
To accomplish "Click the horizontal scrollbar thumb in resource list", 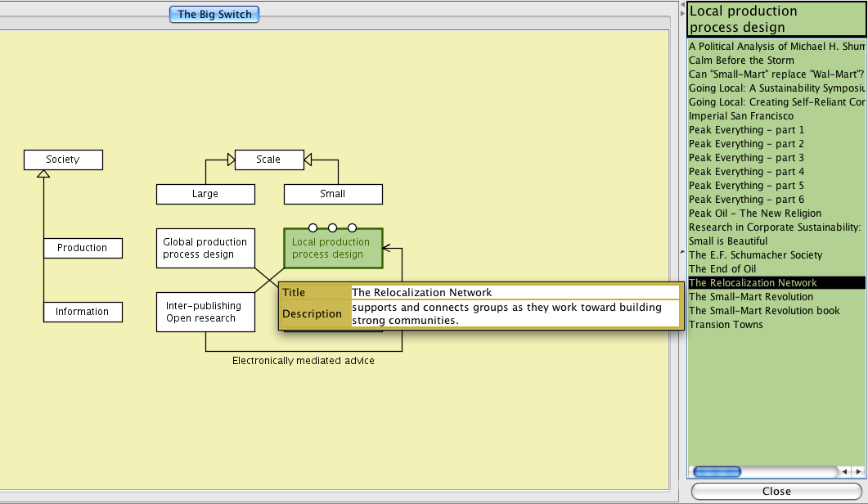I will 717,471.
